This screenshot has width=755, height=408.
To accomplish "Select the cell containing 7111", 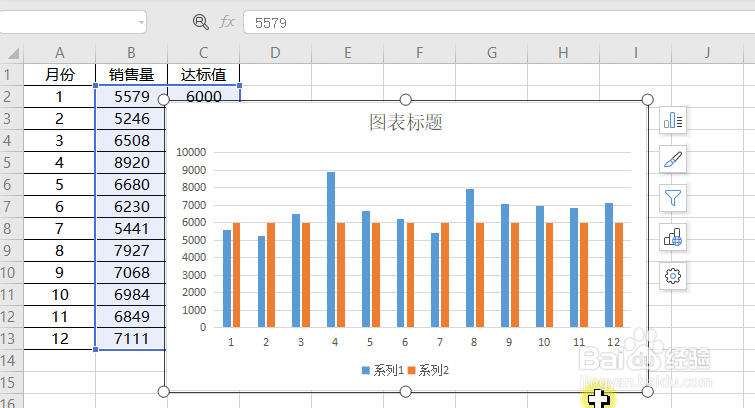I will [131, 339].
